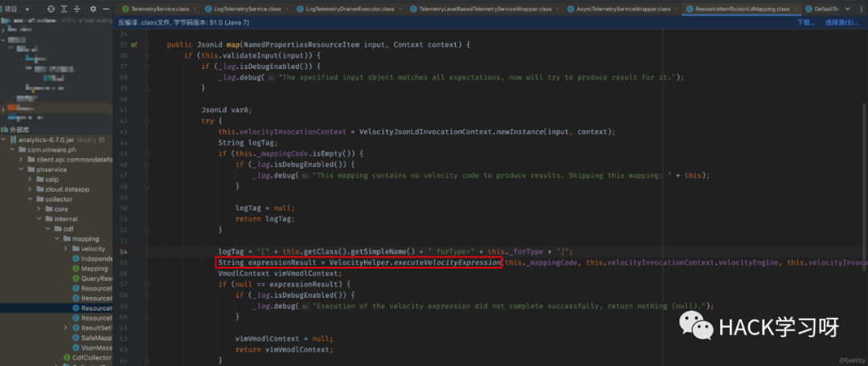Toggle code fold marker at line 35

147,45
